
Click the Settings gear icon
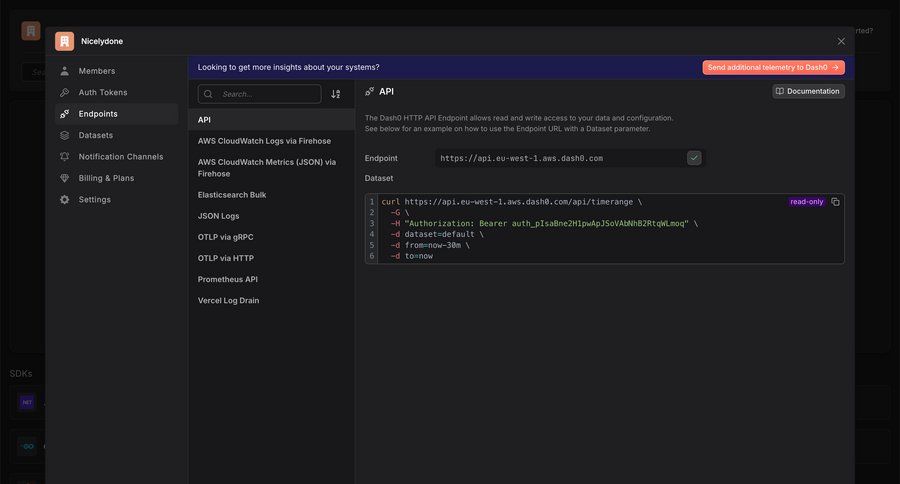65,200
